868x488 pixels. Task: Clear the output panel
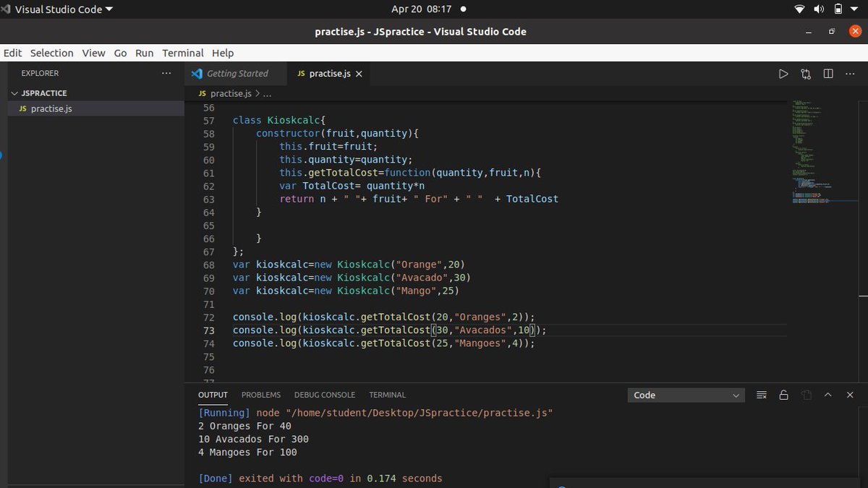coord(761,395)
